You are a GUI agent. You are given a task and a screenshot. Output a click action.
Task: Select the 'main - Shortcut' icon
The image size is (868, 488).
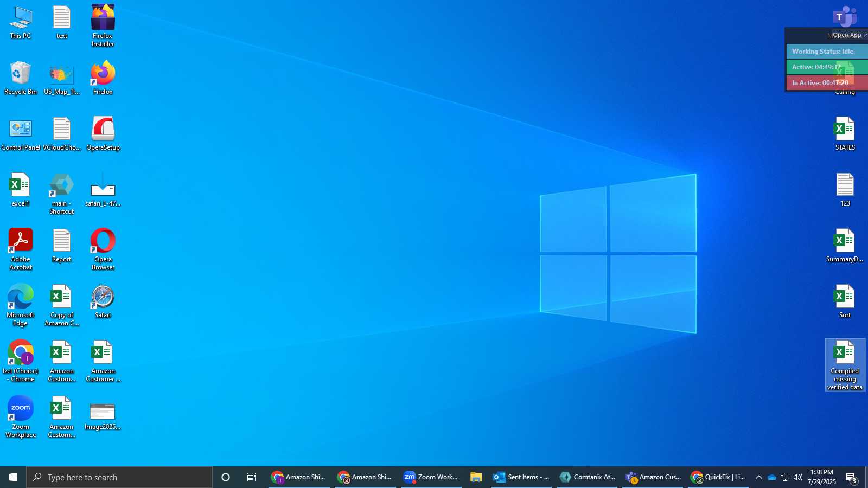click(62, 194)
